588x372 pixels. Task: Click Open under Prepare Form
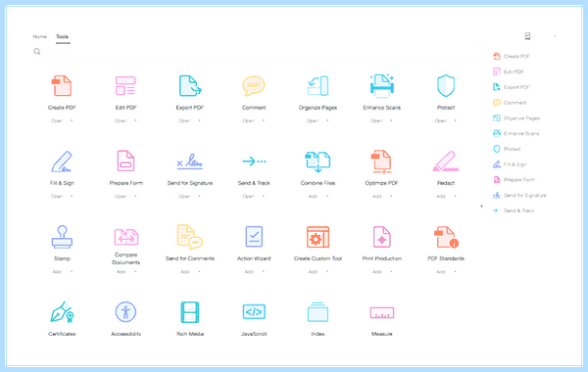[121, 196]
